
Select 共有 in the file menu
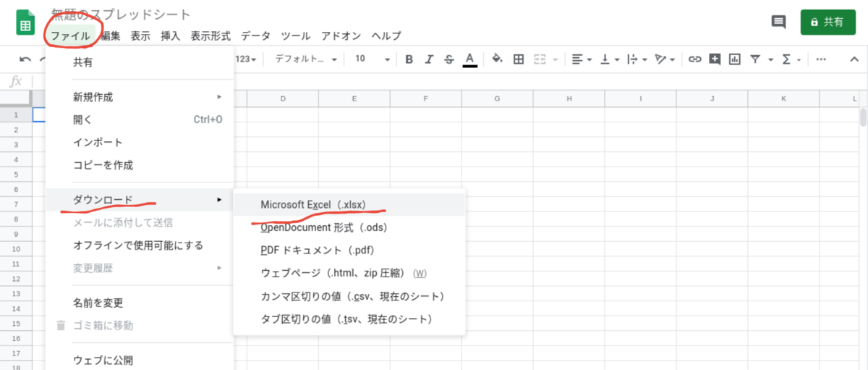[140, 63]
